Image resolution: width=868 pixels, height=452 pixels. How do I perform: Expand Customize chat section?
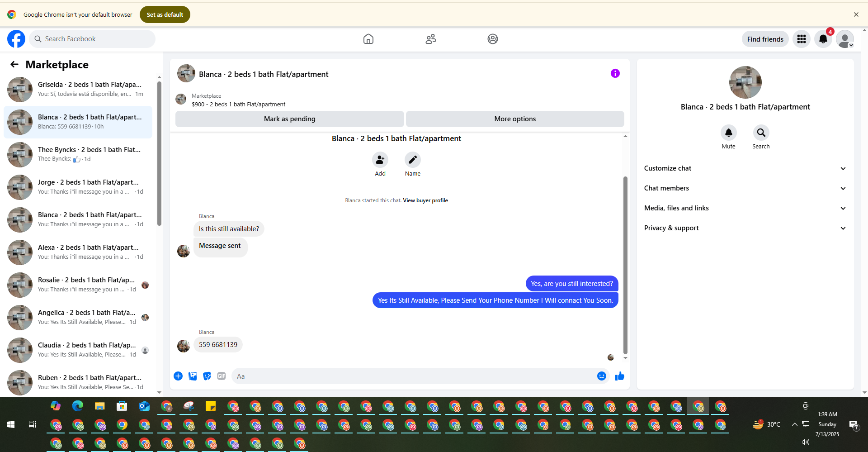(745, 168)
